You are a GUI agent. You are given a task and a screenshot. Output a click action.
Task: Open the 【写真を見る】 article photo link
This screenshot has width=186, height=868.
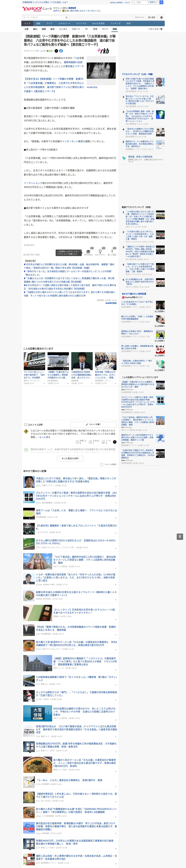(54, 85)
